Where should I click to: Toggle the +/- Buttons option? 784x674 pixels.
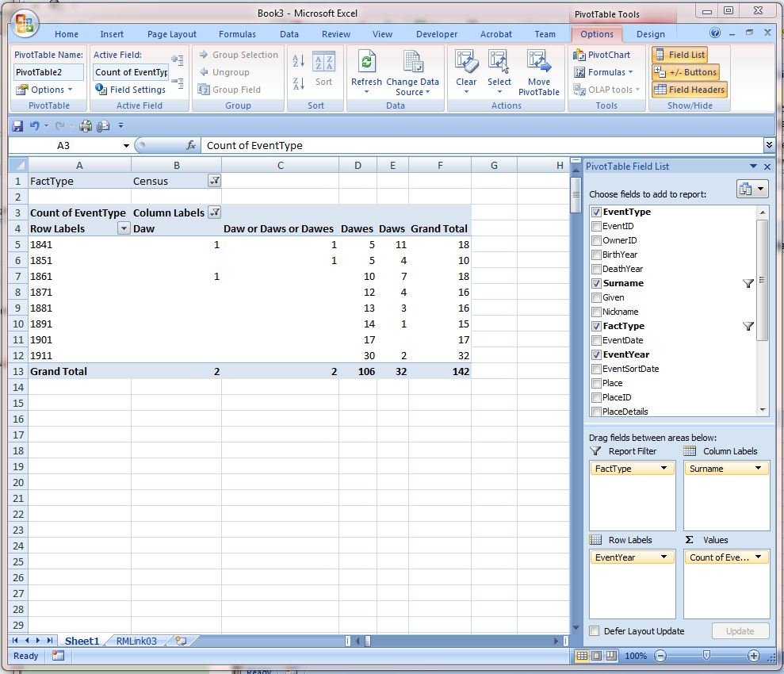point(686,72)
